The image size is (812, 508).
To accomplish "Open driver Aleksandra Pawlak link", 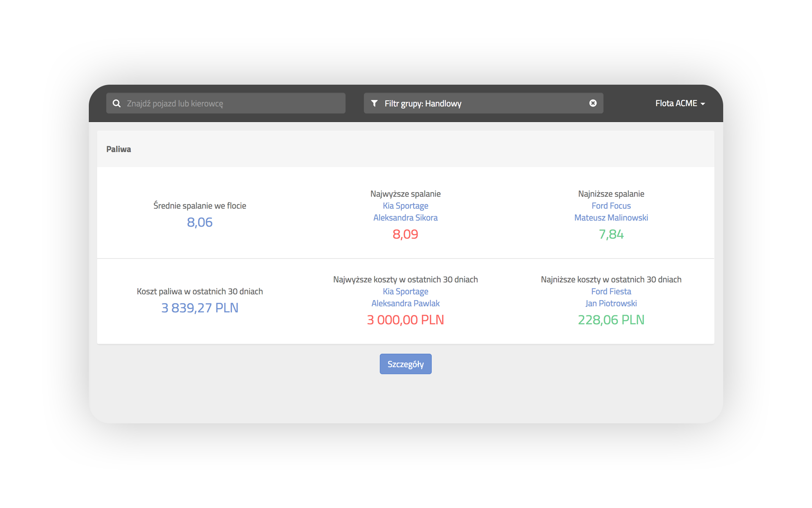I will 405,303.
